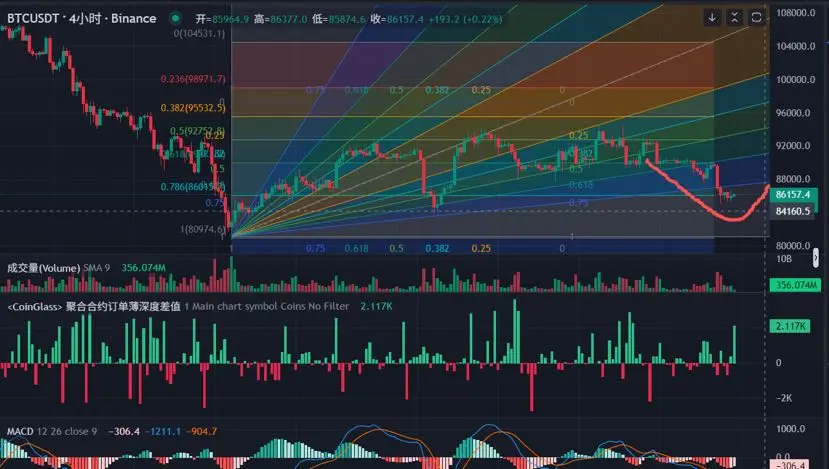Click the -306.4 value in the MACD legend
Image resolution: width=829 pixels, height=469 pixels.
124,431
